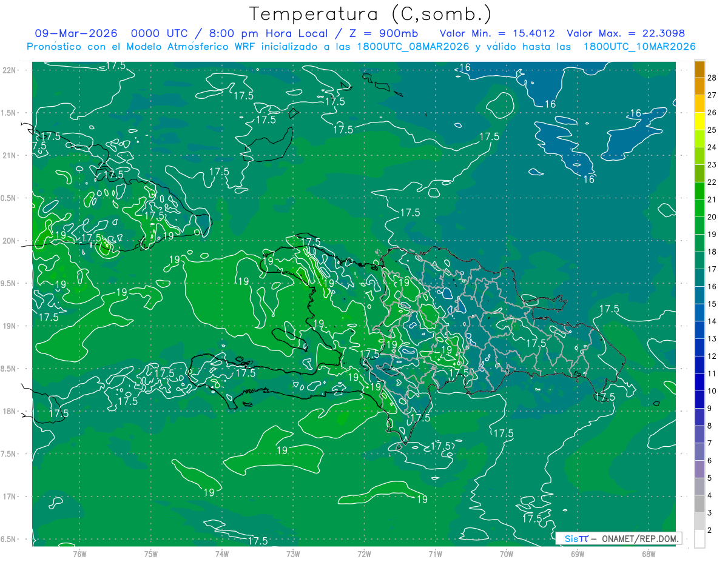
Task: Click the 71W longitude axis label
Action: (x=435, y=554)
